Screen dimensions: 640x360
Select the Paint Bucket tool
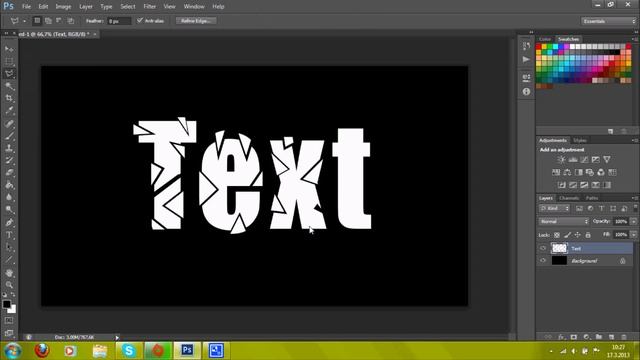click(x=9, y=185)
